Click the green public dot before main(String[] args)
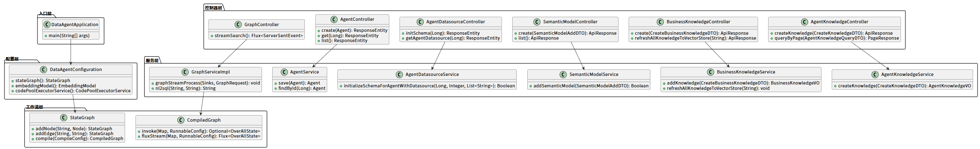 tap(46, 36)
